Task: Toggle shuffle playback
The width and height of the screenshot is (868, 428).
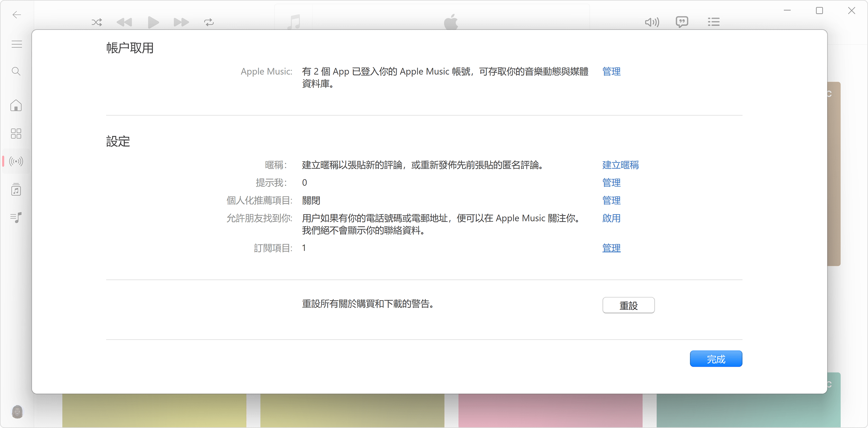Action: (97, 22)
